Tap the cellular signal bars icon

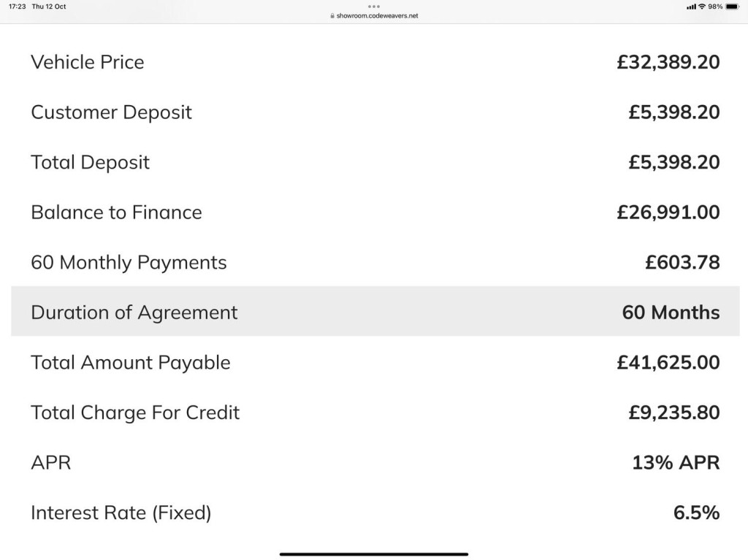pyautogui.click(x=691, y=7)
